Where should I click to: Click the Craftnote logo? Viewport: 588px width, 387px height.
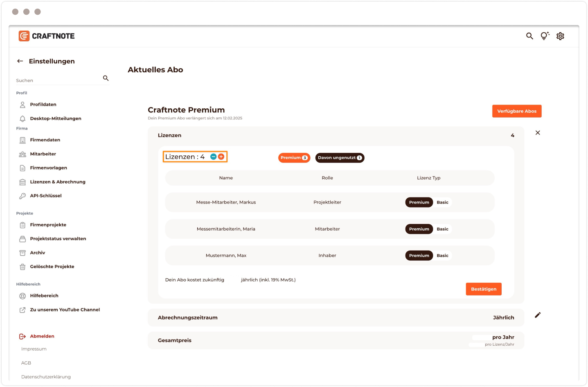[47, 36]
